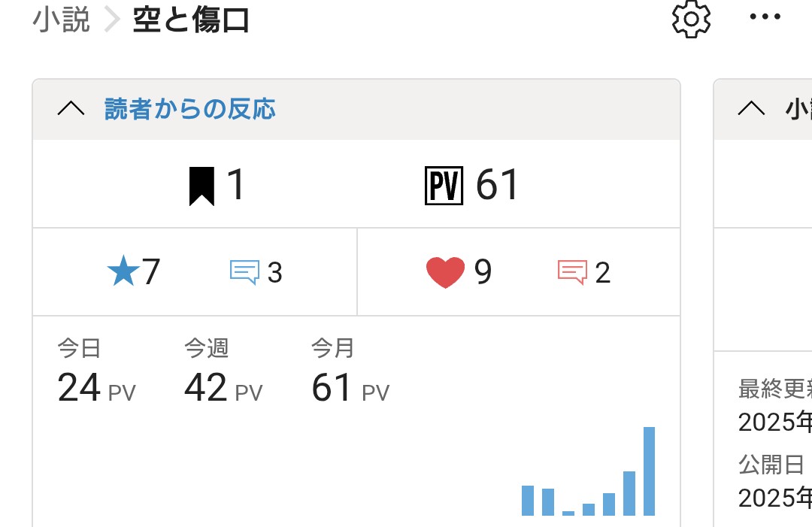This screenshot has width=812, height=527.
Task: Click the blue star rating icon
Action: (x=123, y=271)
